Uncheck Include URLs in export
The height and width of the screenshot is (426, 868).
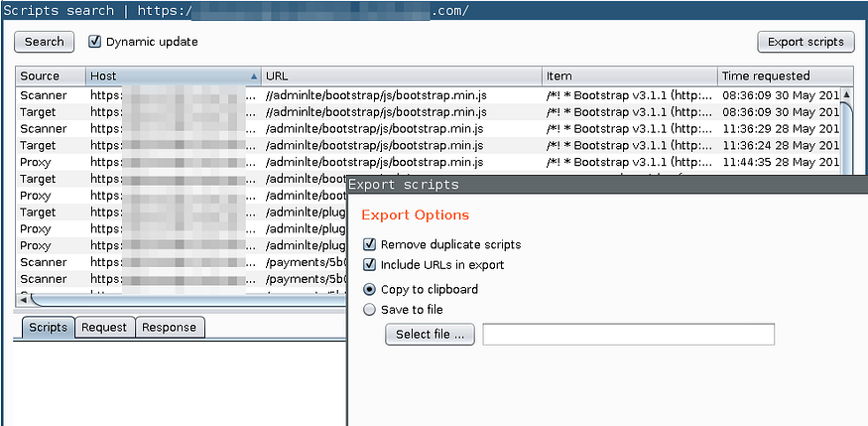[370, 265]
